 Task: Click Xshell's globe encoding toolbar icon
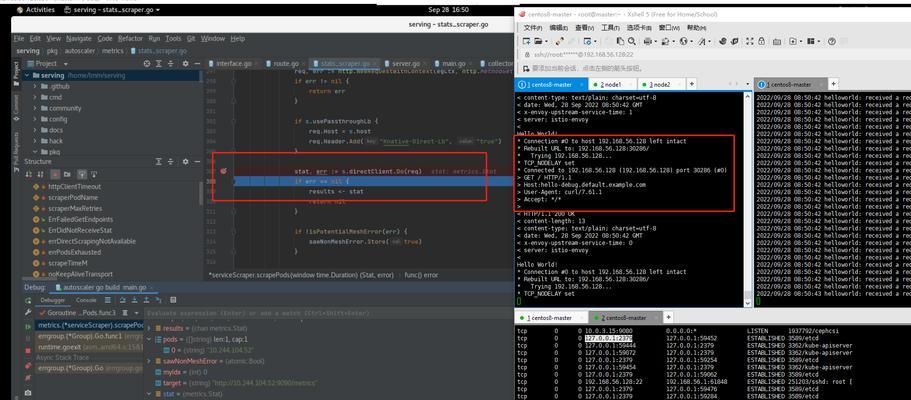tap(683, 41)
